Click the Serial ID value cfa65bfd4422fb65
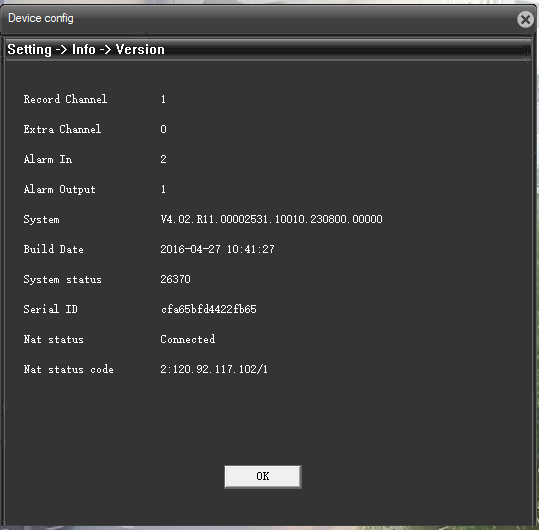 click(x=209, y=309)
